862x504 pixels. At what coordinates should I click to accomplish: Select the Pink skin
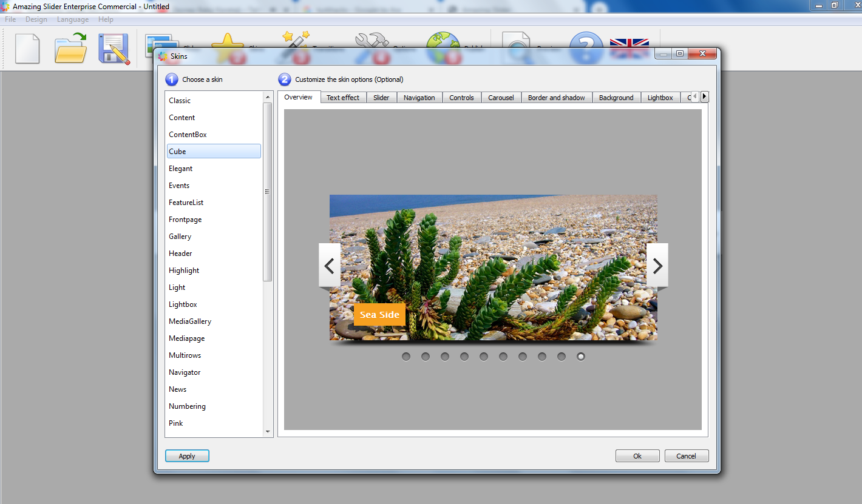214,423
